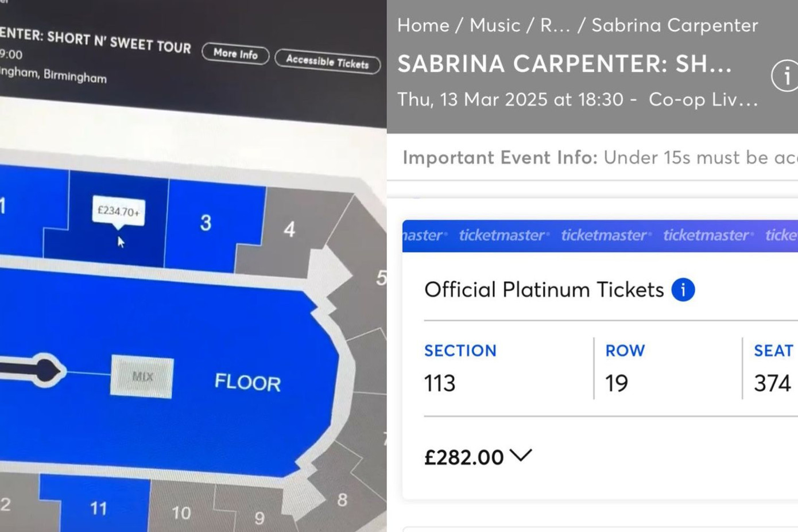Select seating section 10 on map

click(x=181, y=512)
